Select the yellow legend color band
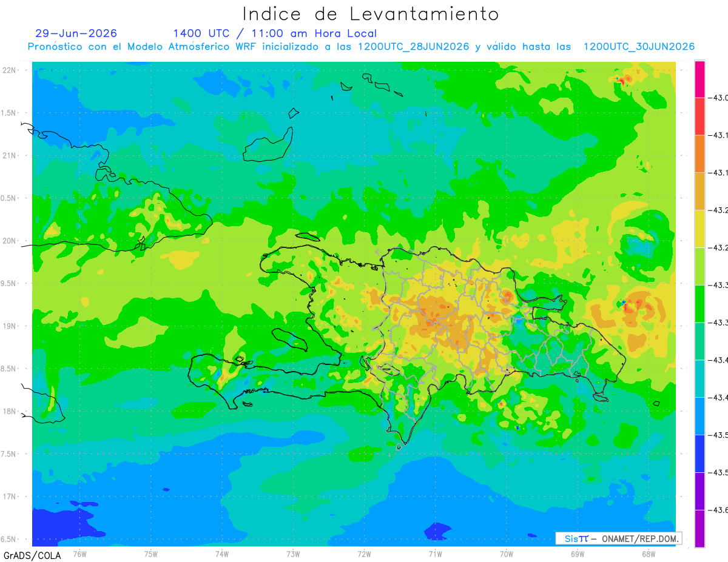Screen dimensions: 728x562 (699, 229)
